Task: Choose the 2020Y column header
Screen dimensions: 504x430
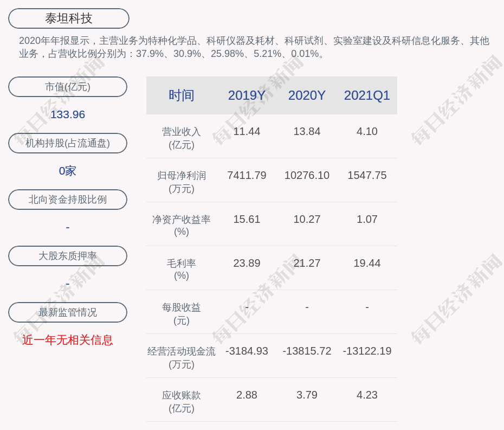Action: coord(307,95)
